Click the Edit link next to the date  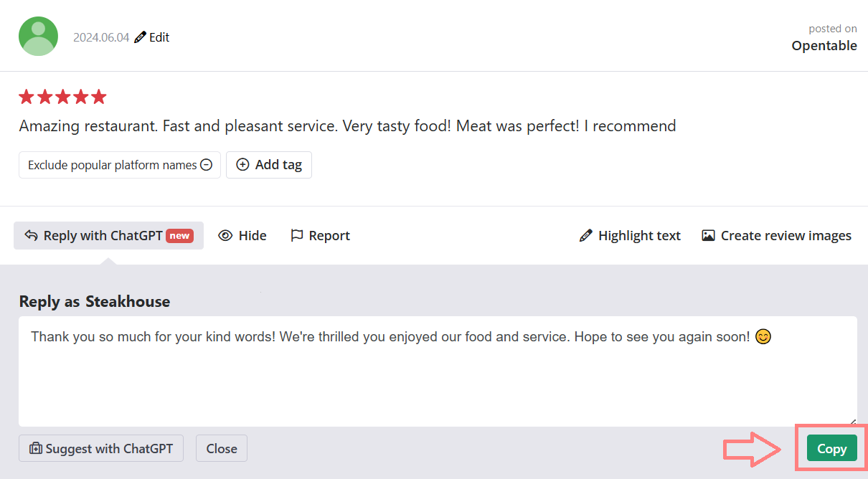[159, 37]
